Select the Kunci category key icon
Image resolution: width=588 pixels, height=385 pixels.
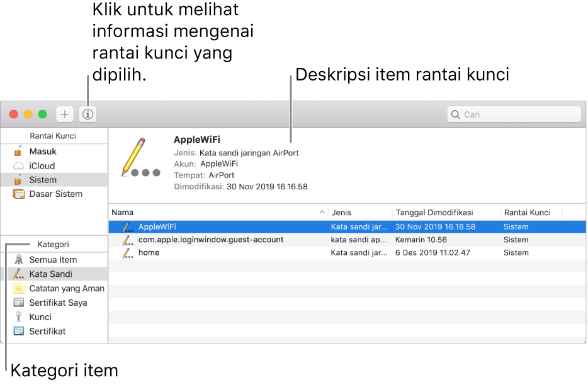[18, 316]
